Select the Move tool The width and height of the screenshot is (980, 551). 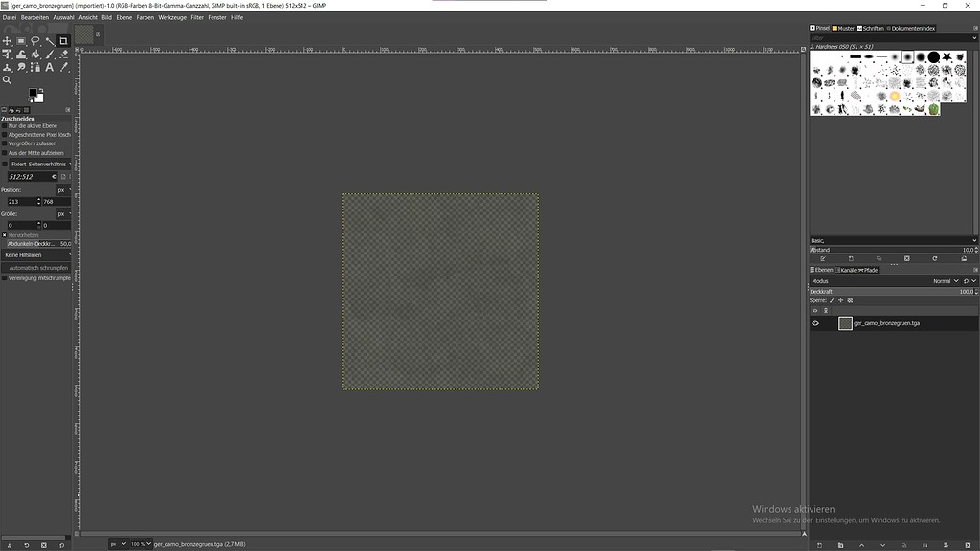point(7,40)
